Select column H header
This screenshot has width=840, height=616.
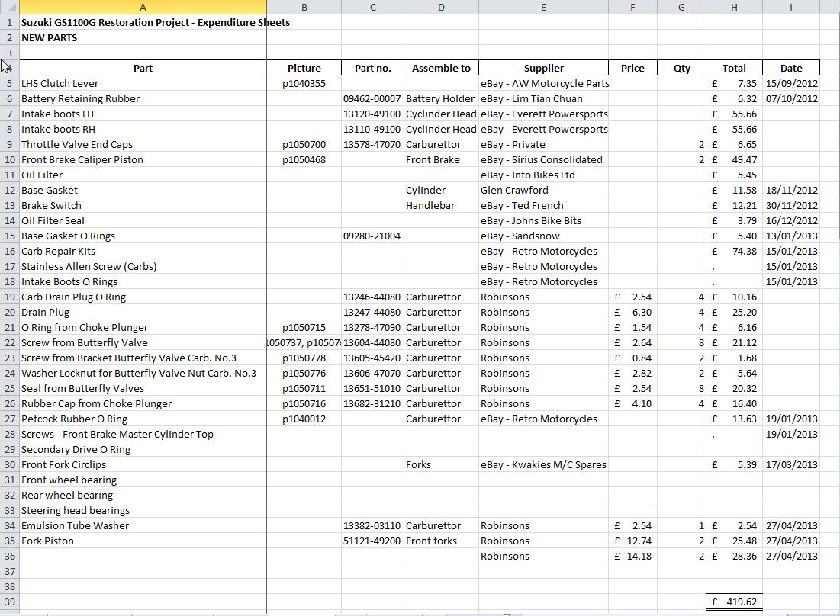(x=734, y=7)
